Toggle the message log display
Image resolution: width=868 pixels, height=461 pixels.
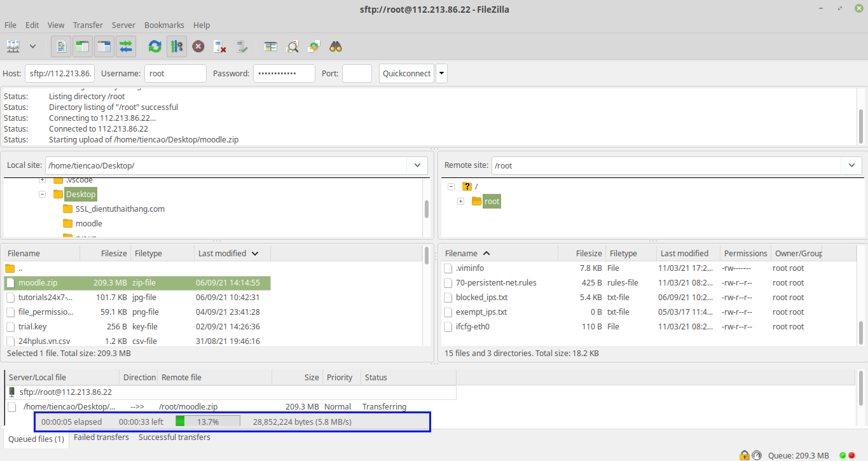[61, 46]
